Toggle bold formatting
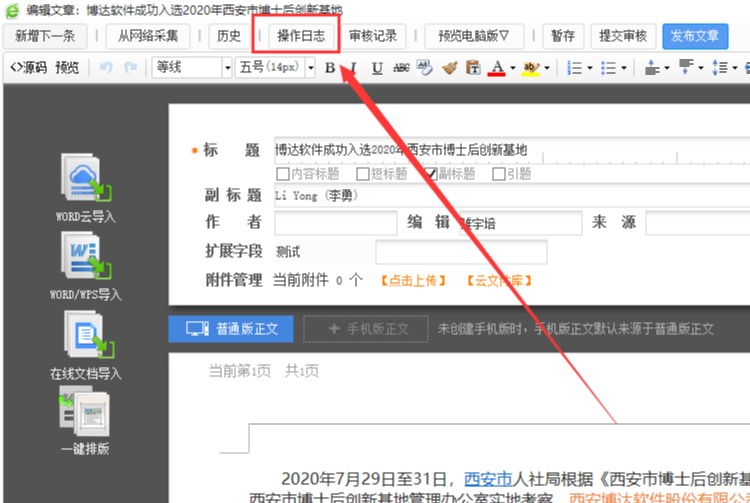The height and width of the screenshot is (503, 750). [331, 68]
